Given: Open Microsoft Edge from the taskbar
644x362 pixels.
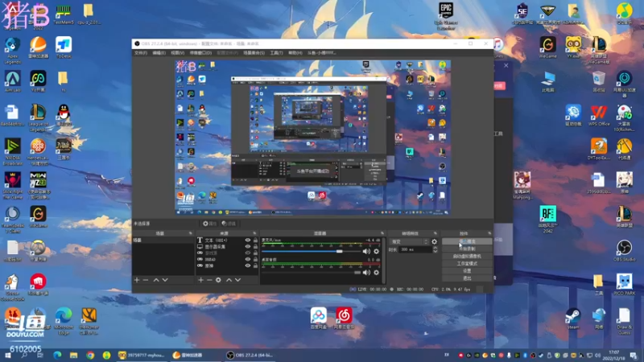Looking at the screenshot, I should 57,356.
